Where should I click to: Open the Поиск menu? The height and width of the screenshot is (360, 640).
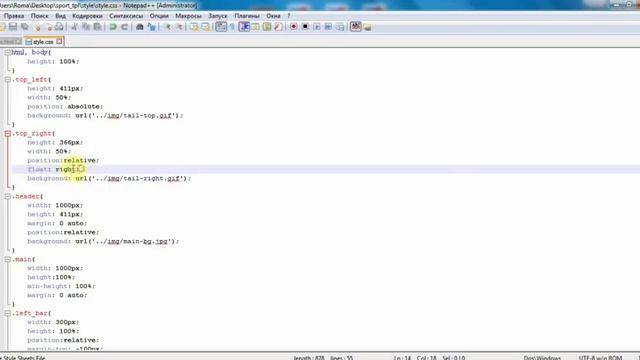[x=40, y=16]
